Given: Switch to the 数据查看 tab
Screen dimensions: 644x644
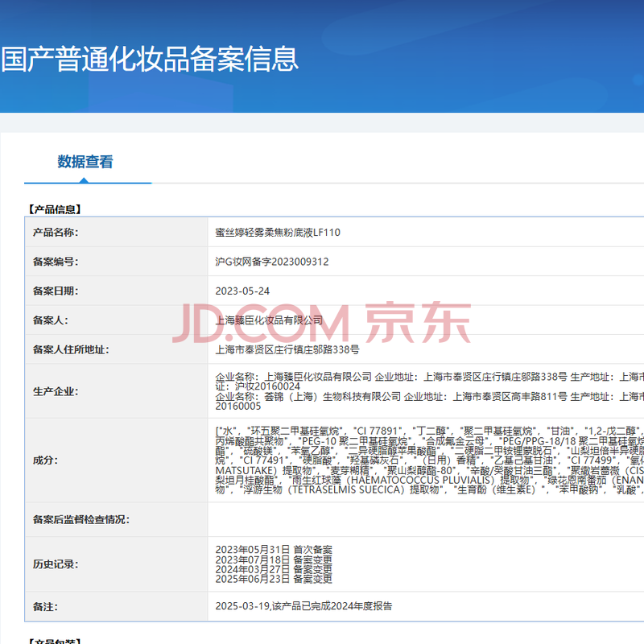Looking at the screenshot, I should [x=85, y=162].
